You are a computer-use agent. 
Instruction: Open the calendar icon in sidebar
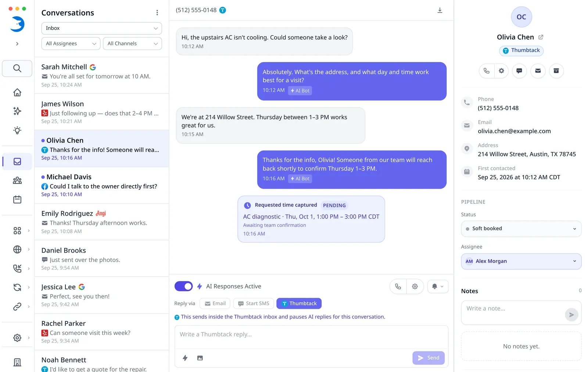pyautogui.click(x=17, y=200)
